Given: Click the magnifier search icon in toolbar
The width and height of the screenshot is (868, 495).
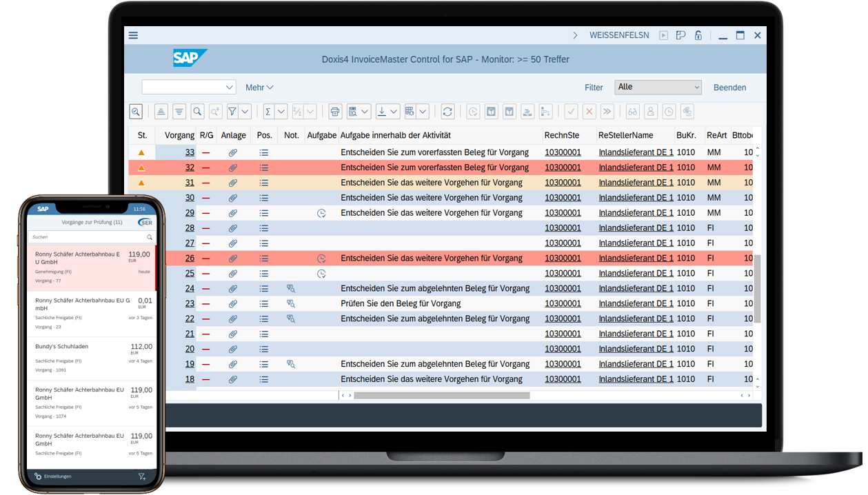Looking at the screenshot, I should click(x=197, y=112).
